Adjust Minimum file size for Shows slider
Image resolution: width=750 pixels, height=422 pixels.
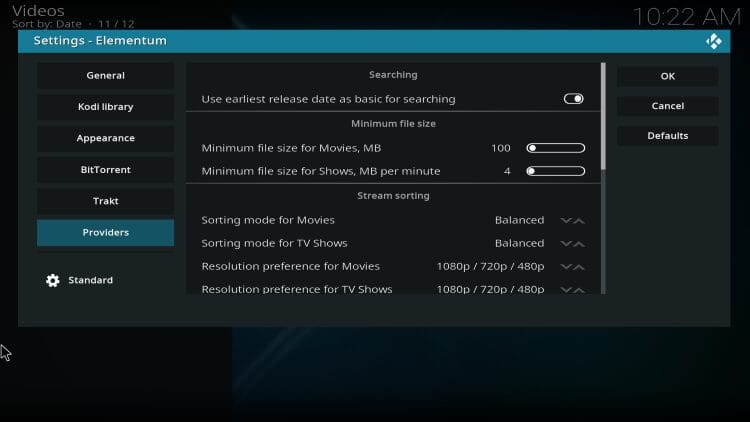point(555,171)
